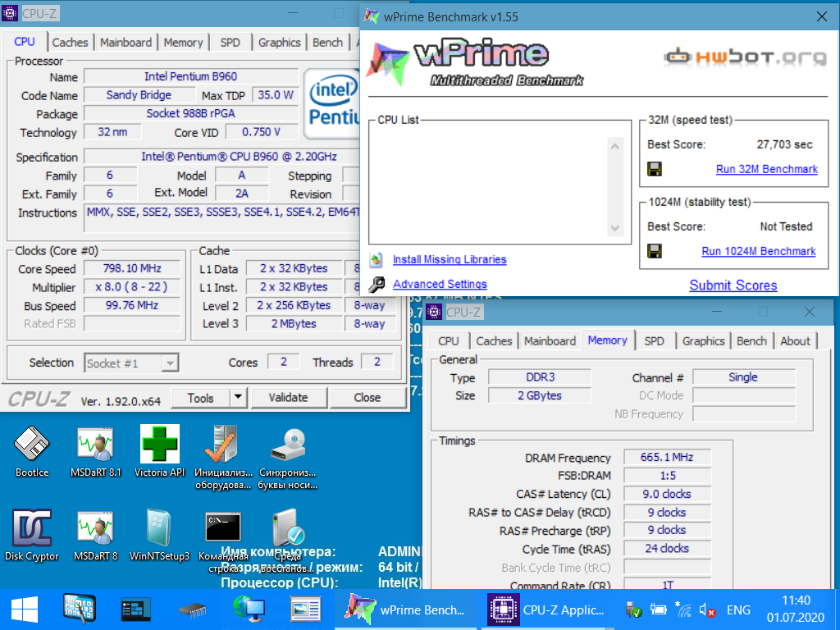Click the hwbot.org logo in wPrime

[x=745, y=57]
